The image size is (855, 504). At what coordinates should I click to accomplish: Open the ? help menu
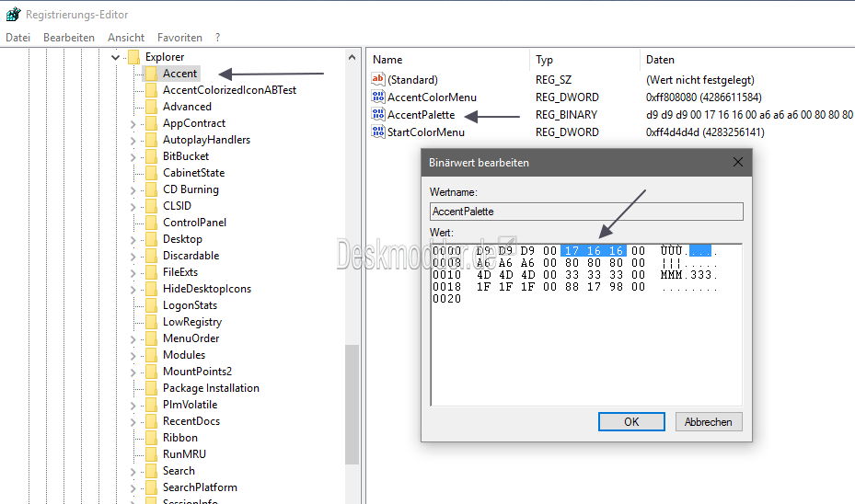(217, 37)
